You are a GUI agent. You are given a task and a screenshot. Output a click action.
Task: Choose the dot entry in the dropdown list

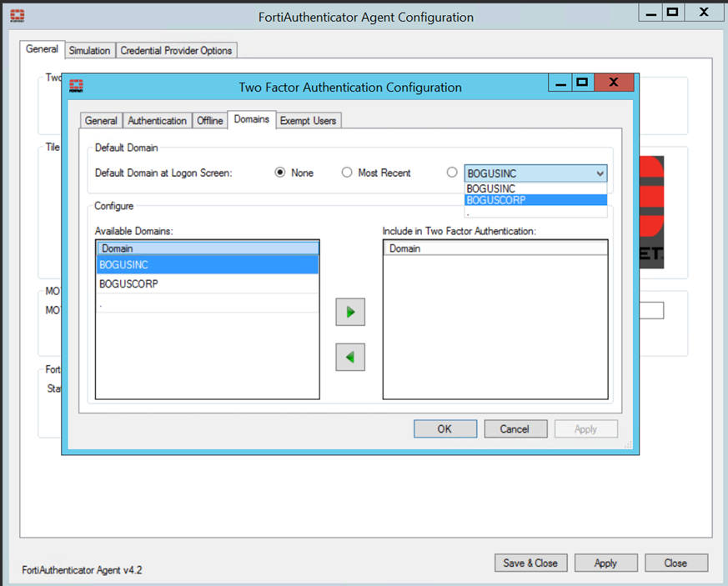[x=536, y=212]
